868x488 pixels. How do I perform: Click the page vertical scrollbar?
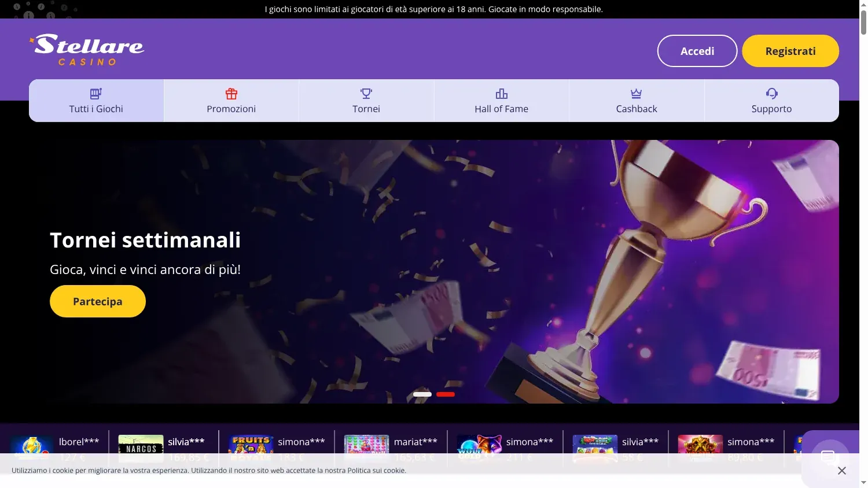[x=863, y=244]
